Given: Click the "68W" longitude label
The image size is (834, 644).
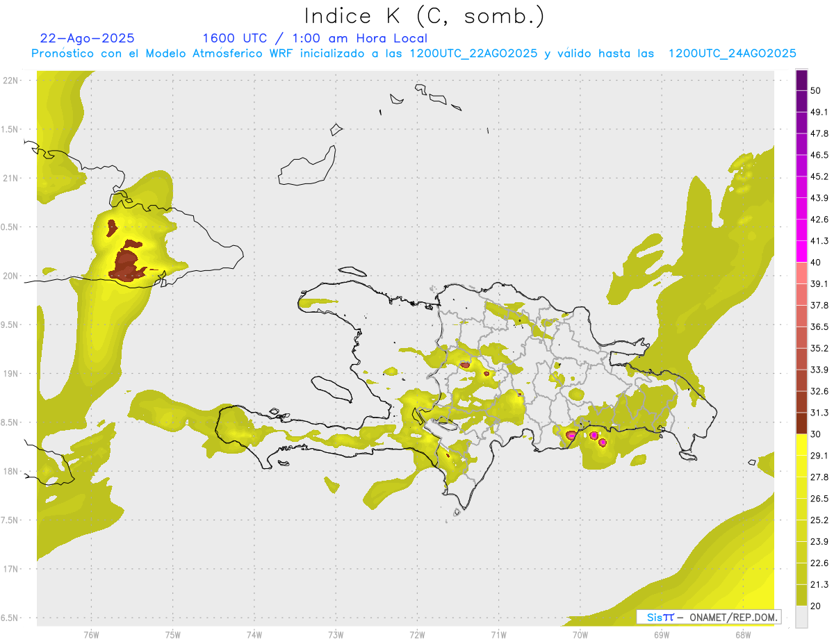Looking at the screenshot, I should click(743, 634).
